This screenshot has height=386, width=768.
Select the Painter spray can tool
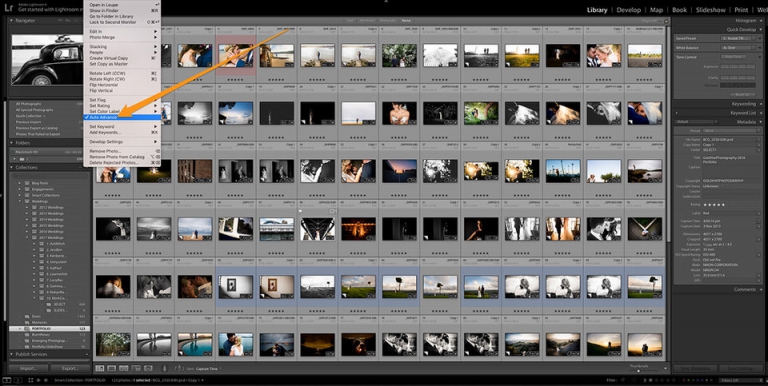164,368
